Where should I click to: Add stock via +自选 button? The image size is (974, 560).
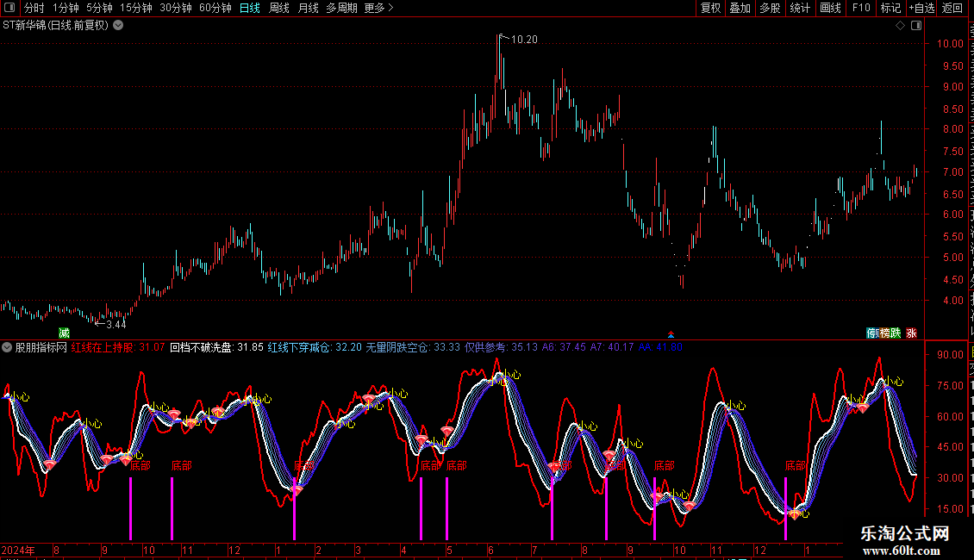(x=921, y=8)
